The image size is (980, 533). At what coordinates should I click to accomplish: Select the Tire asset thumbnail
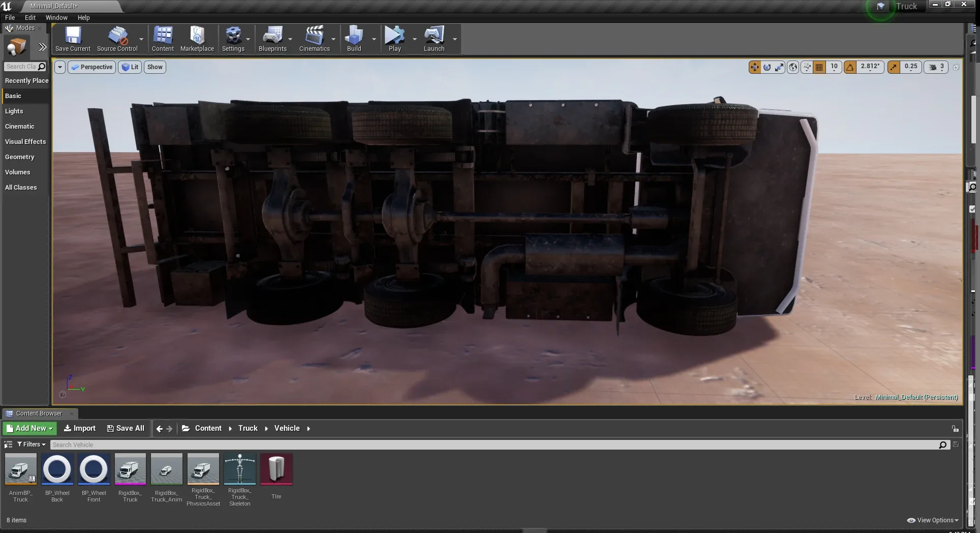276,469
